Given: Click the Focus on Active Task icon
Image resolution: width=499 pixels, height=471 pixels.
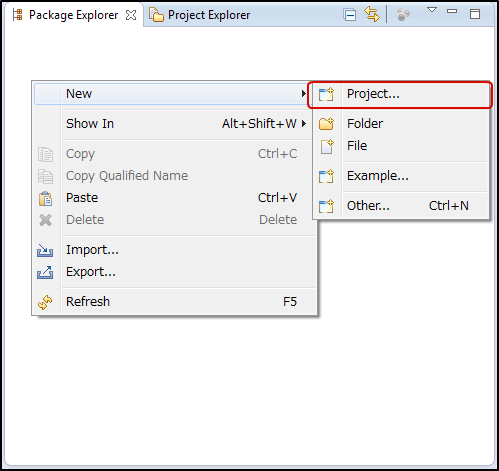Looking at the screenshot, I should pos(403,15).
